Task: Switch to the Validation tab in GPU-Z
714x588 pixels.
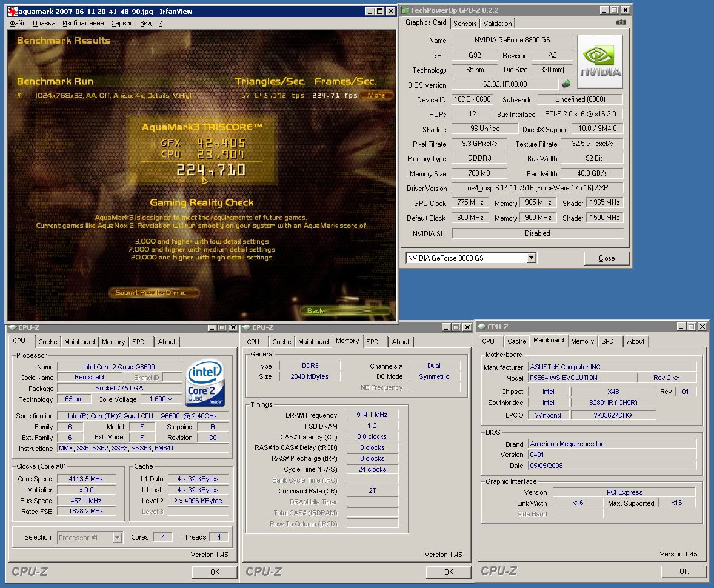Action: (x=498, y=24)
